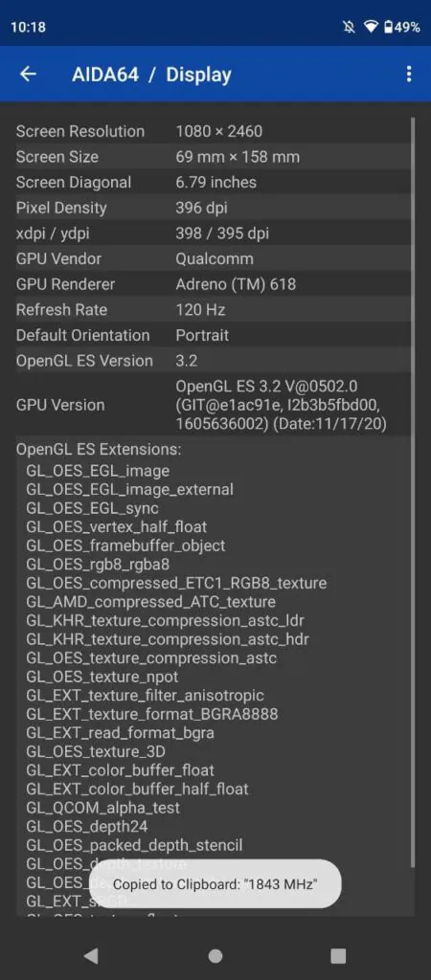Open the three-dot overflow menu
The width and height of the screenshot is (431, 980).
408,75
